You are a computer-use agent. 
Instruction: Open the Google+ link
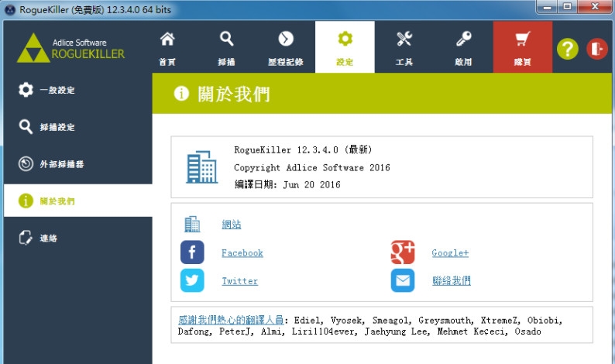450,253
